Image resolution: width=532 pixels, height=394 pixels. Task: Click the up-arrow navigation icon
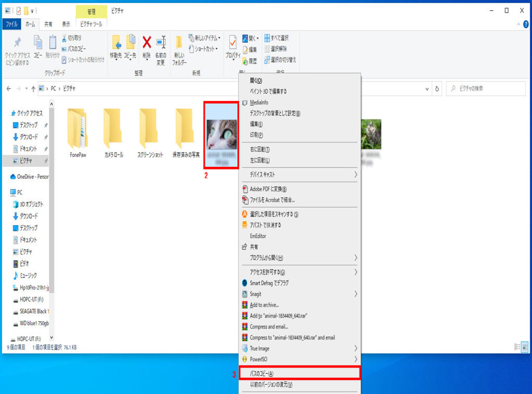(34, 89)
